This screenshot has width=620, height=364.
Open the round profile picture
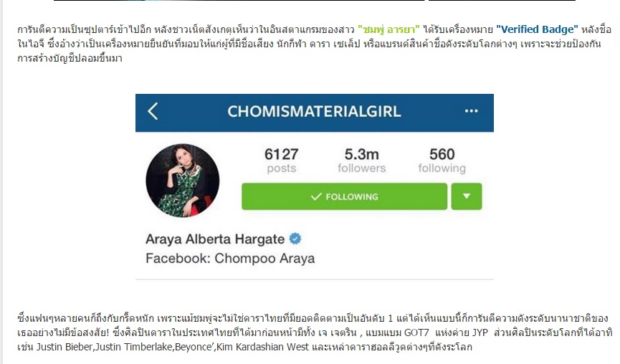pos(183,181)
